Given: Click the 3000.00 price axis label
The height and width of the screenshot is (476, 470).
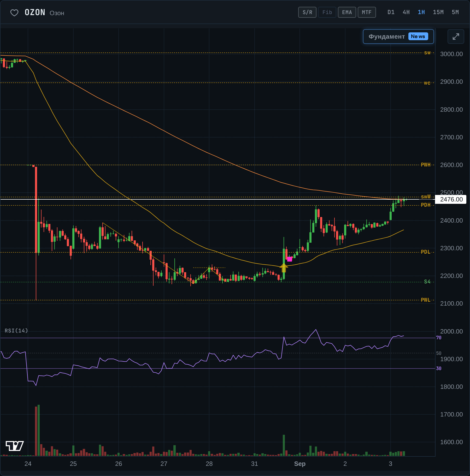Looking at the screenshot, I should pos(451,54).
